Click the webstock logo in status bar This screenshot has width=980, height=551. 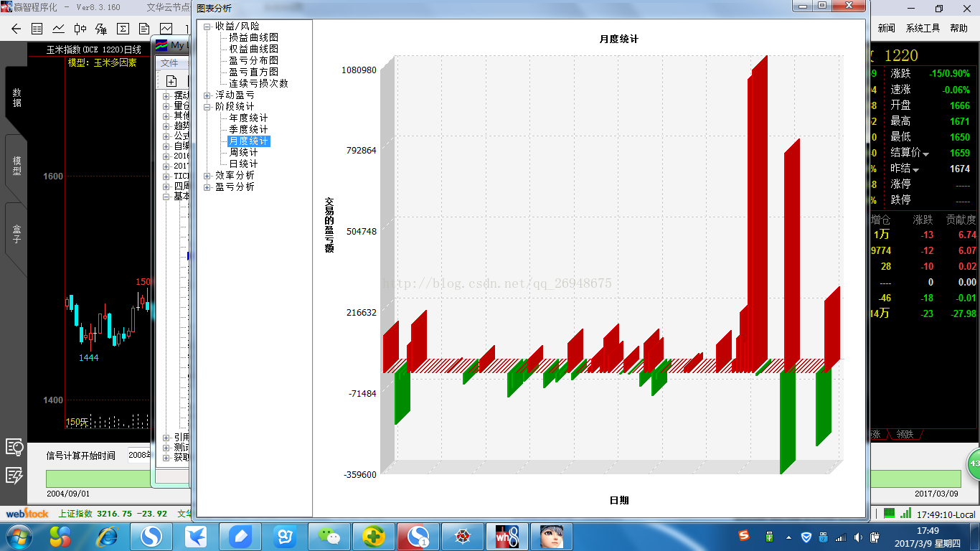27,514
